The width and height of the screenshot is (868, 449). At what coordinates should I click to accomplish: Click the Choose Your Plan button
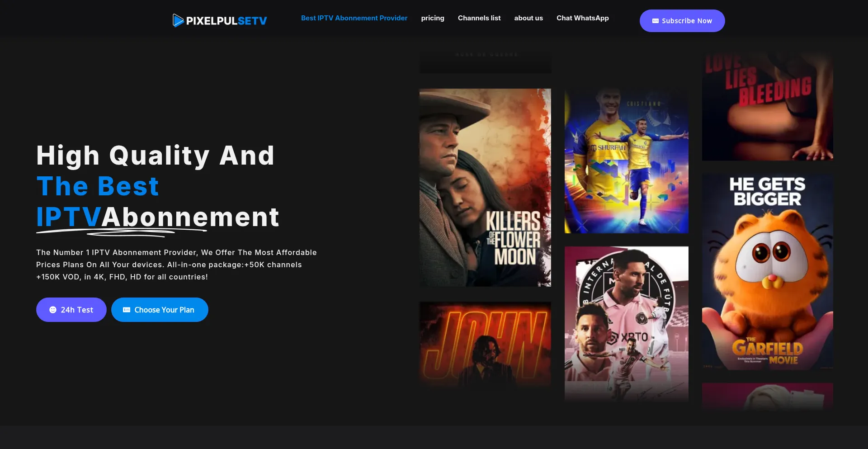(x=160, y=310)
